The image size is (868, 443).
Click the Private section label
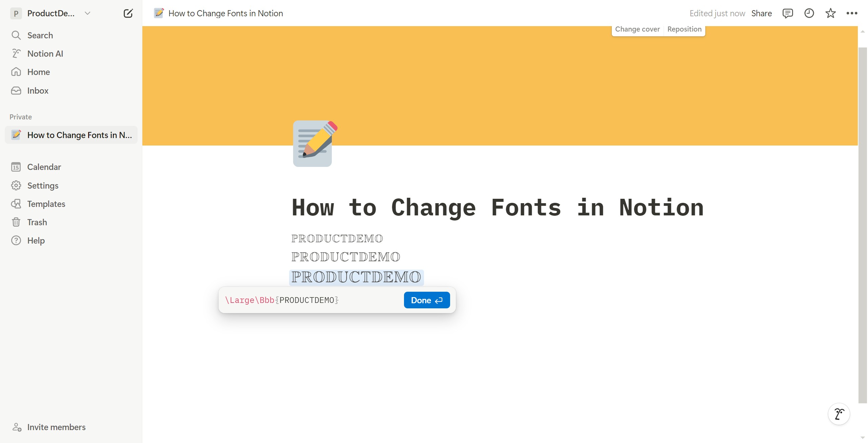click(21, 117)
